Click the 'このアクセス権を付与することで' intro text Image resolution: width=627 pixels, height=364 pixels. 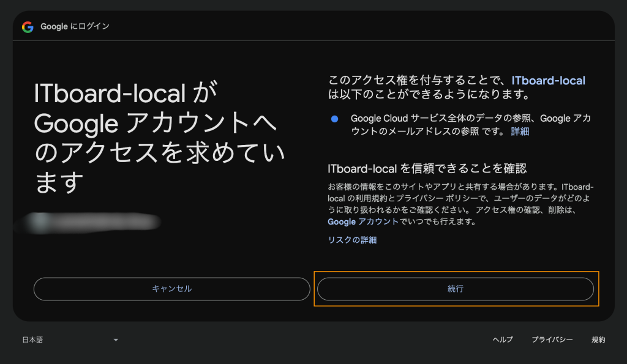tap(416, 81)
